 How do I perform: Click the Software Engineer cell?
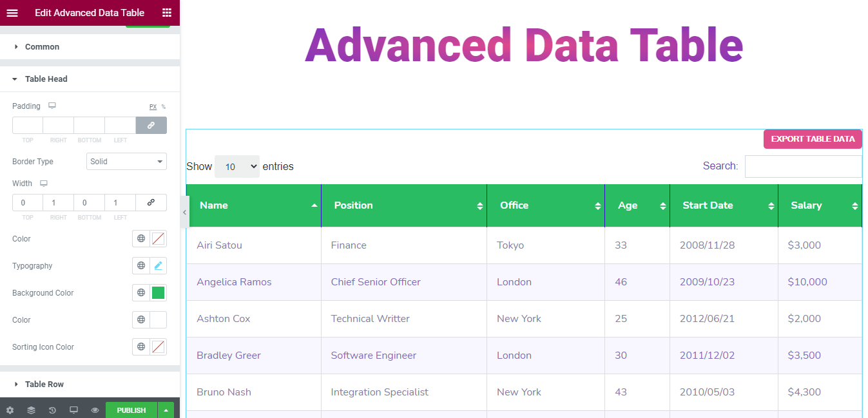coord(404,356)
